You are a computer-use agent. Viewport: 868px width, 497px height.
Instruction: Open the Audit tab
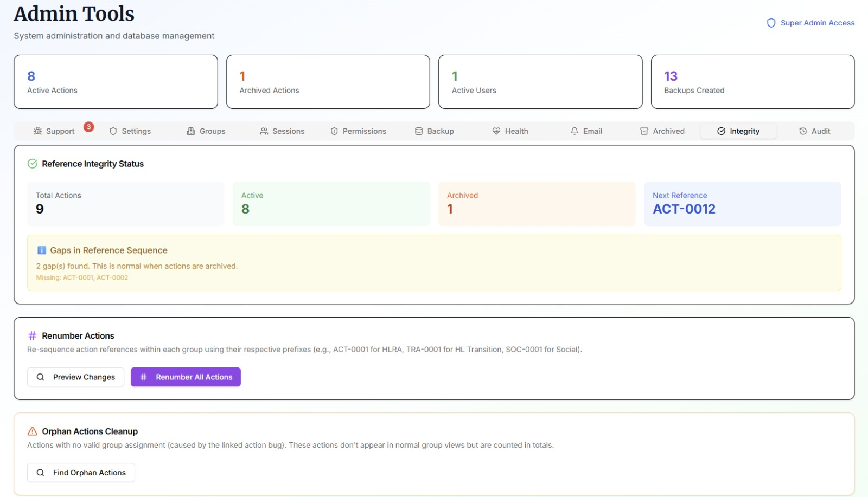(814, 131)
